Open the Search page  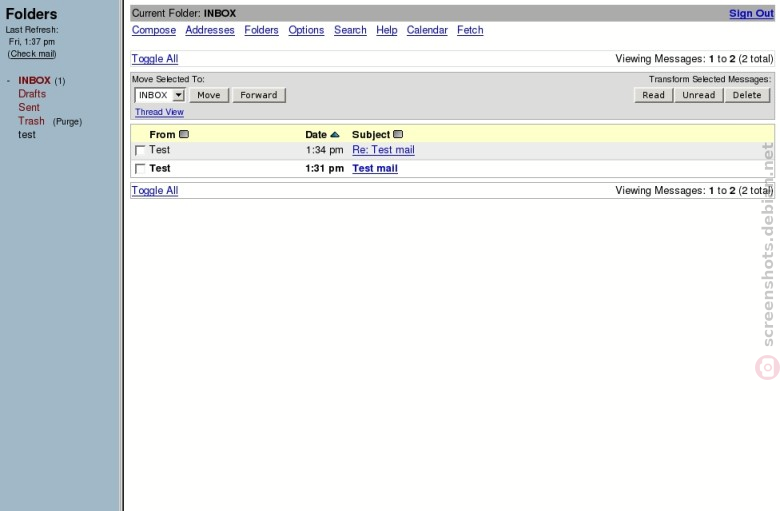pos(350,30)
